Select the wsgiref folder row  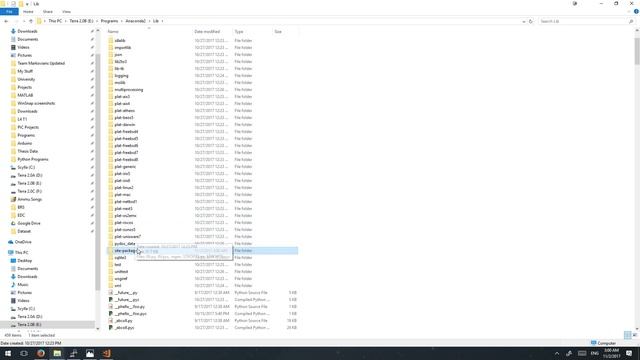(202, 278)
